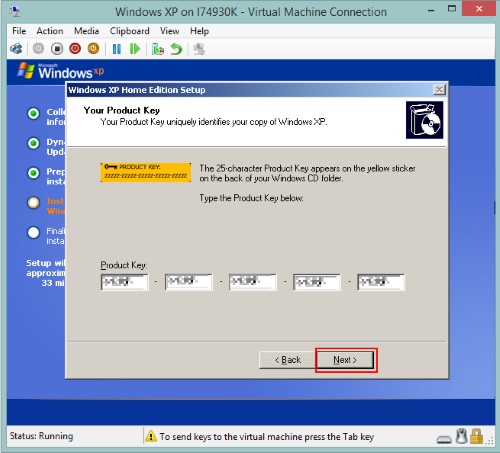Click 'To send keys to the virtual machine' message

pos(267,437)
